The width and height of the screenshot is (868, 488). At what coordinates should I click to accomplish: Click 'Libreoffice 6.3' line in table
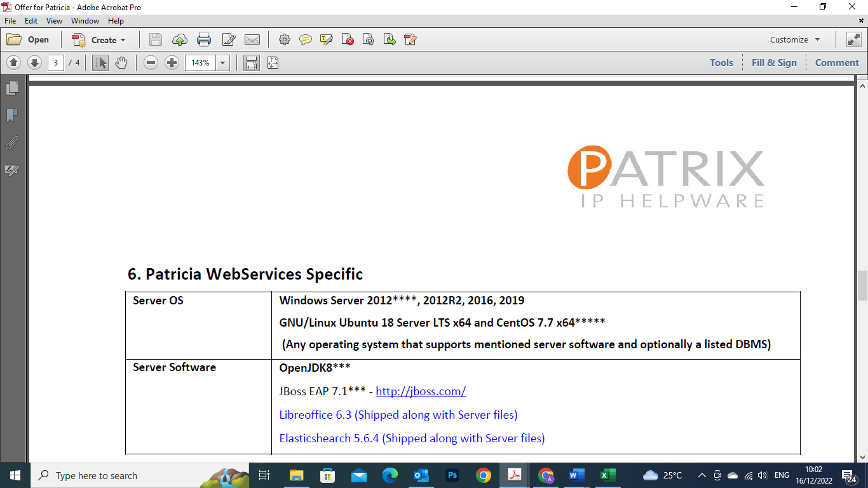pos(398,415)
